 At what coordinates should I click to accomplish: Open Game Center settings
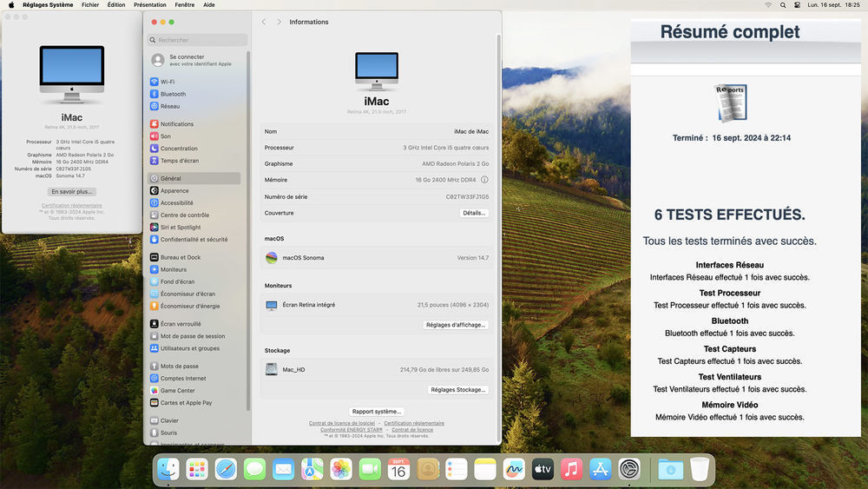(x=177, y=391)
